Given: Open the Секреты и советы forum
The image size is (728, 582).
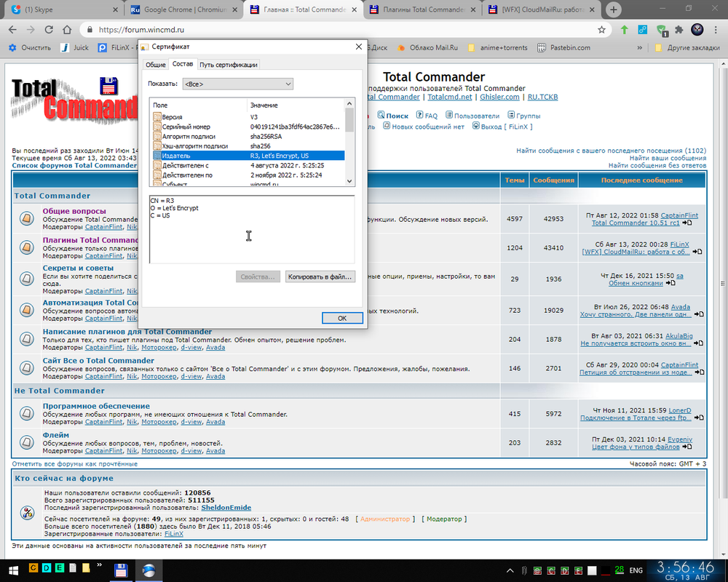Looking at the screenshot, I should 78,268.
